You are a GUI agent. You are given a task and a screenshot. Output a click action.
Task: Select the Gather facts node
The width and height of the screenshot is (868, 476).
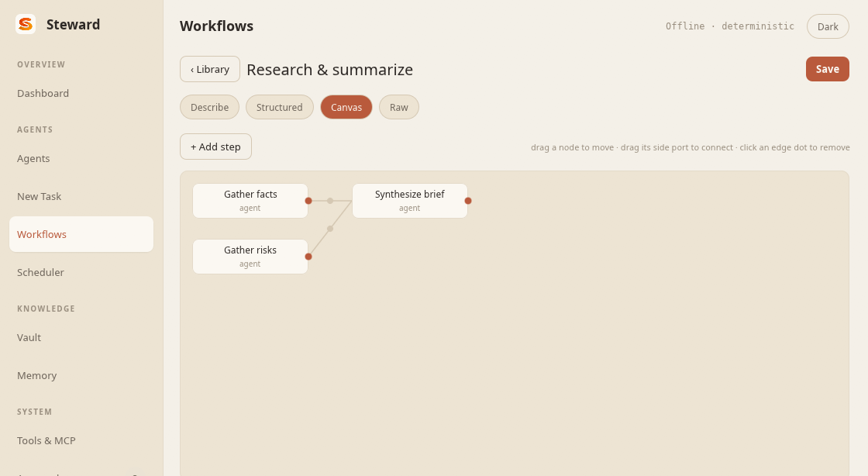250,201
